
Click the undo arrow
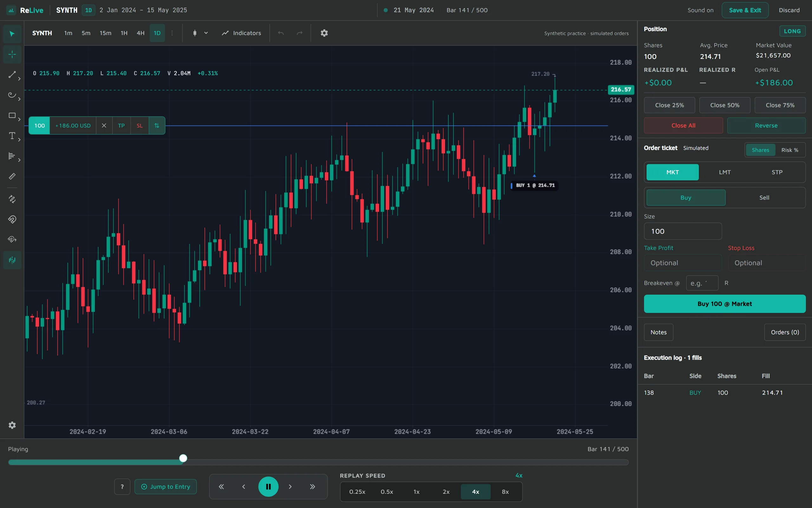click(x=281, y=33)
